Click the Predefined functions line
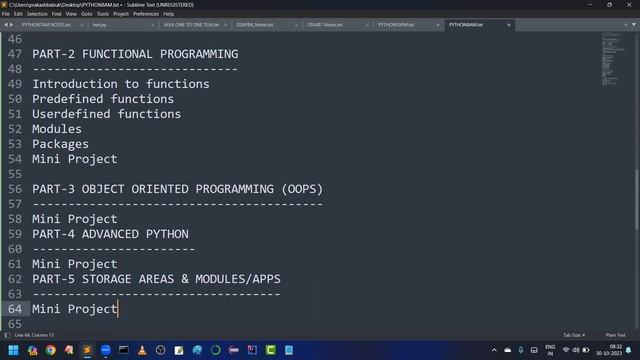Image resolution: width=640 pixels, height=360 pixels. (103, 99)
